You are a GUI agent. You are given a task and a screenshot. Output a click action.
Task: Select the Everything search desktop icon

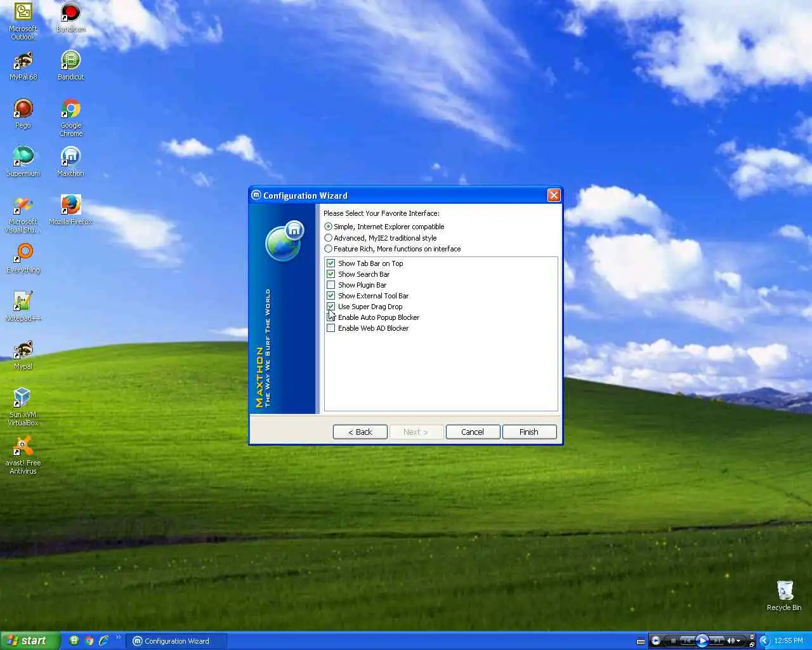pos(23,258)
